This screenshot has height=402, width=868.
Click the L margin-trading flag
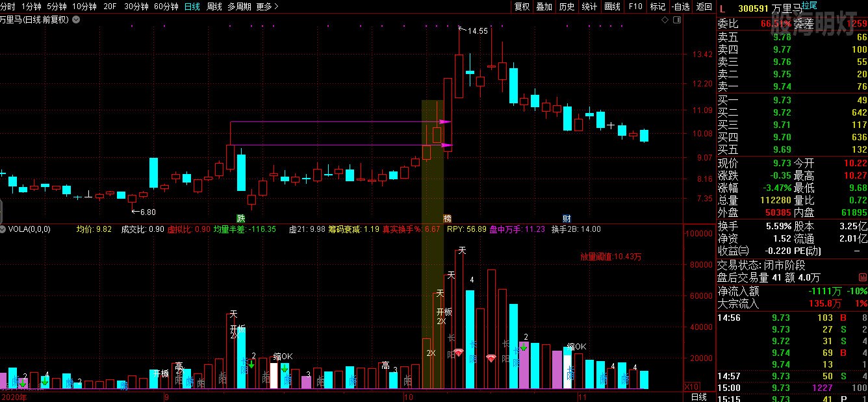click(721, 9)
